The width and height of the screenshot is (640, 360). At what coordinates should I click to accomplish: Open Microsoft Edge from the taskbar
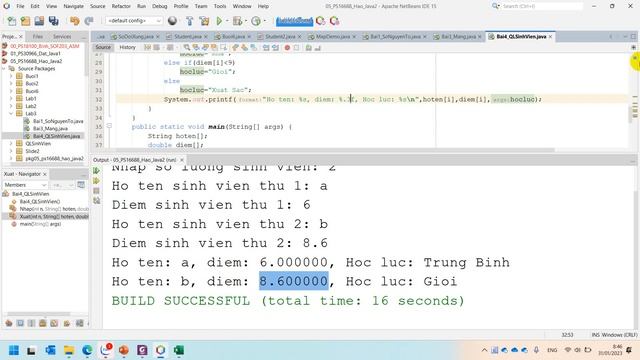pos(87,350)
